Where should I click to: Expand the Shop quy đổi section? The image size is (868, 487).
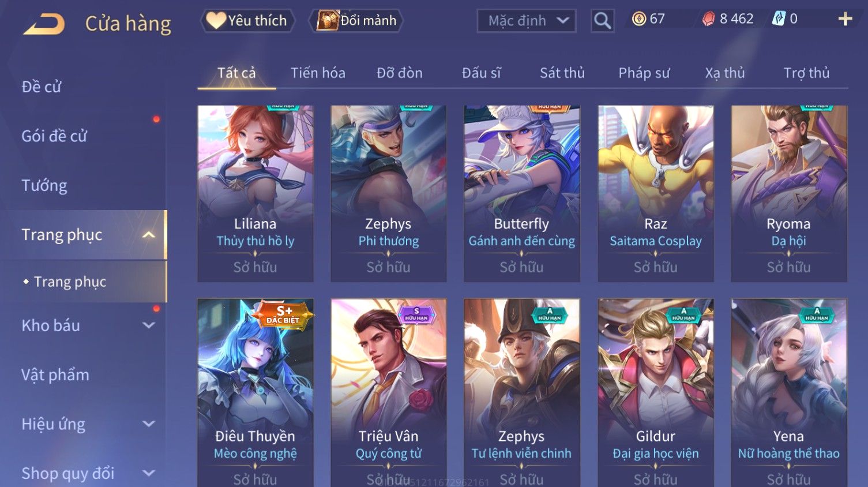(x=149, y=473)
